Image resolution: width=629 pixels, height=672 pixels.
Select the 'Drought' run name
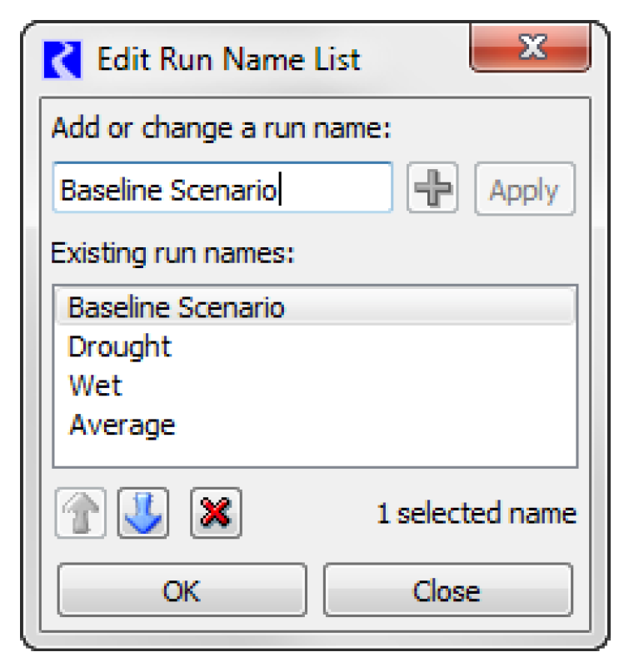(120, 346)
